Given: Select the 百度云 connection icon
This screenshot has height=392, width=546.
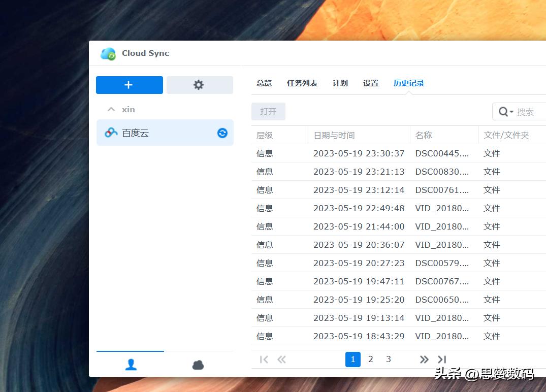Looking at the screenshot, I should point(111,133).
